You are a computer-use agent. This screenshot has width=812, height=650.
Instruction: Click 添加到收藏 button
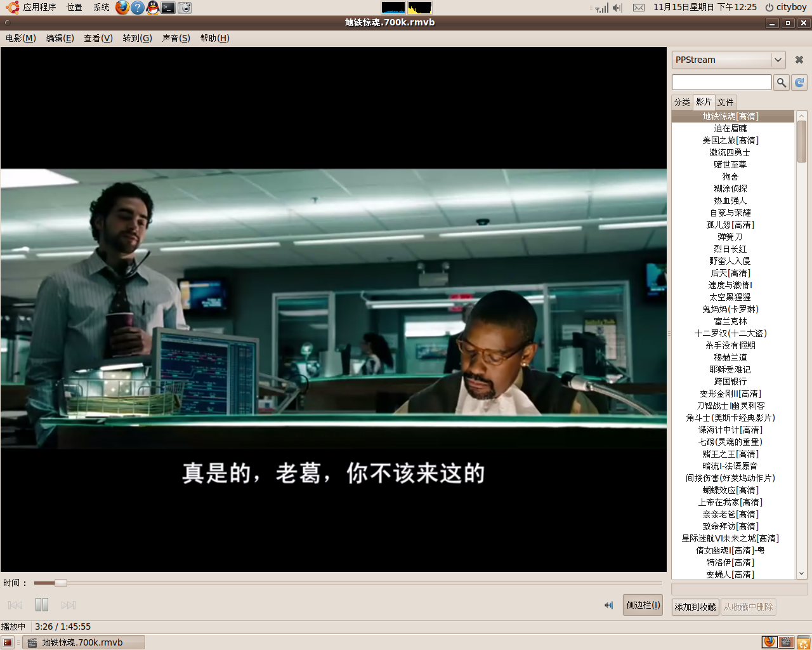tap(695, 607)
